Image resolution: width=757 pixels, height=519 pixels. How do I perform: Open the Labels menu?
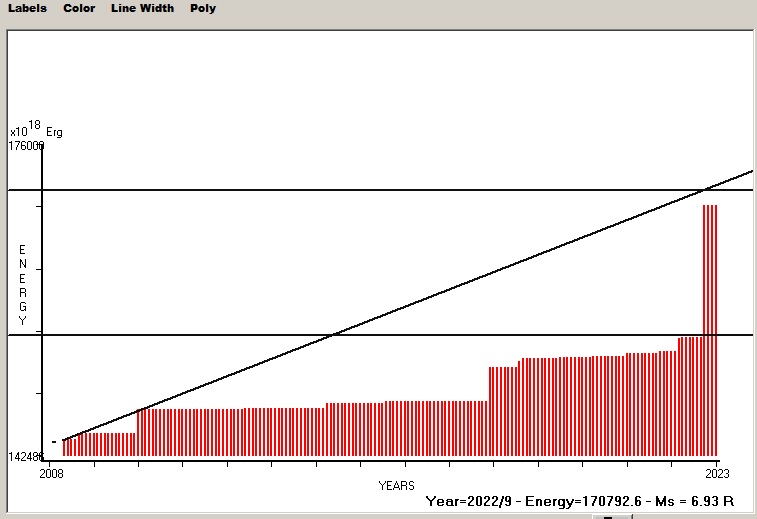point(27,8)
